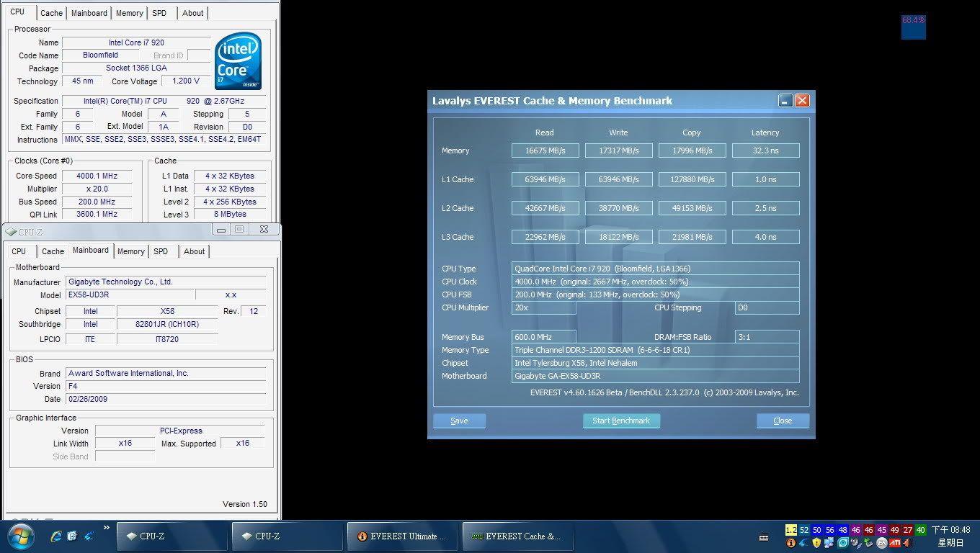Click L2 Cache Read value '42667 MB/s'
The height and width of the screenshot is (553, 980).
pyautogui.click(x=545, y=208)
